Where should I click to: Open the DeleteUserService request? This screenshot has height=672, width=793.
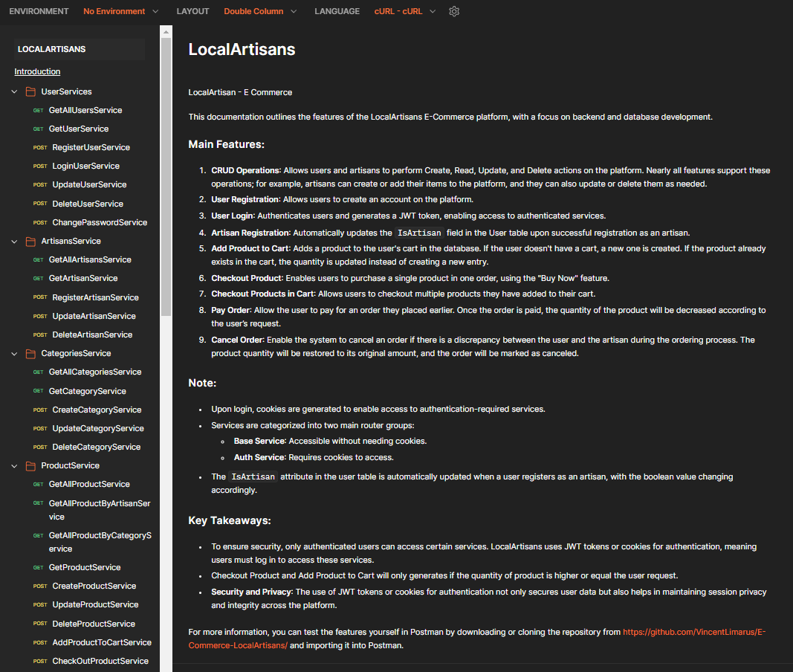click(88, 204)
